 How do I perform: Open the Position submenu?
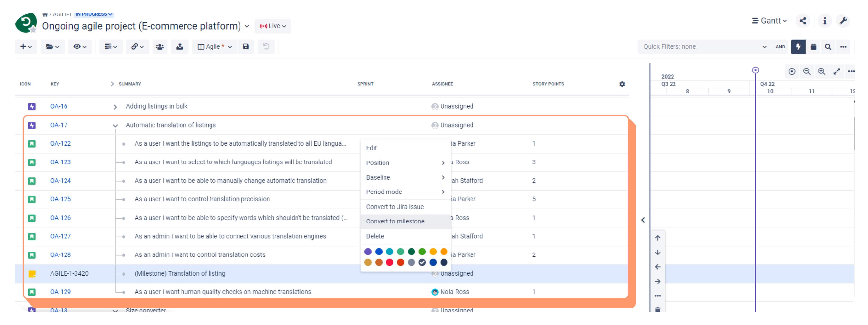406,163
